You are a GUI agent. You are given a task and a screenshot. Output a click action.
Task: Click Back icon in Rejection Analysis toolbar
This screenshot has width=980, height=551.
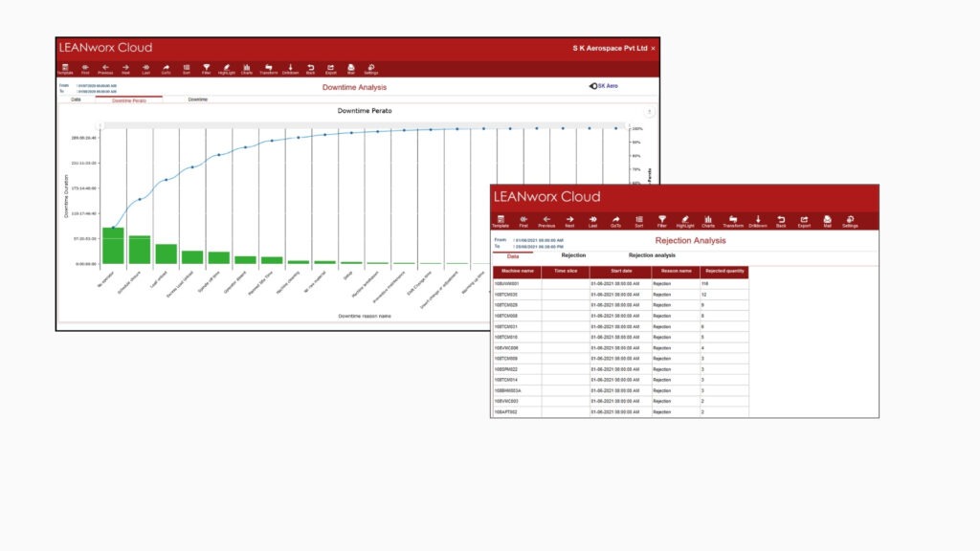[781, 221]
